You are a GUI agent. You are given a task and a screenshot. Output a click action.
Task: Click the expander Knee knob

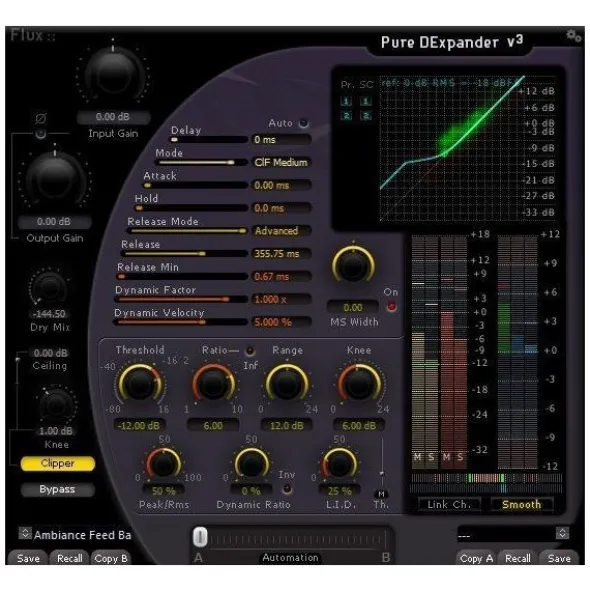(x=359, y=384)
